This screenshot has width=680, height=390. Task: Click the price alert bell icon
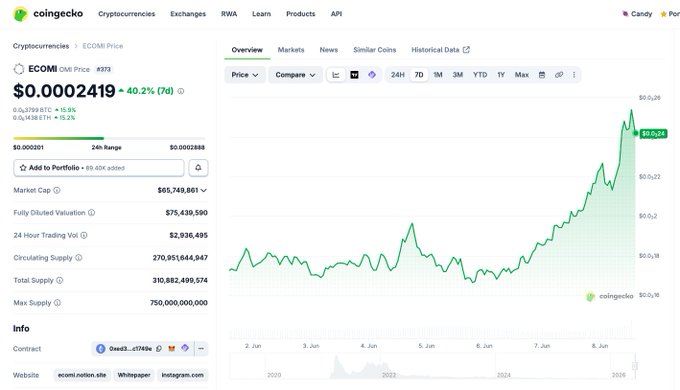pos(198,168)
